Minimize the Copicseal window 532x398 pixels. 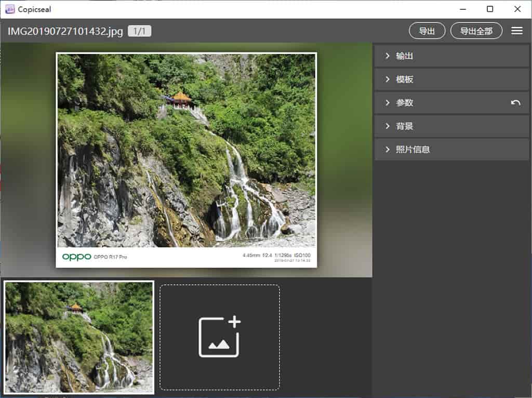[x=463, y=9]
